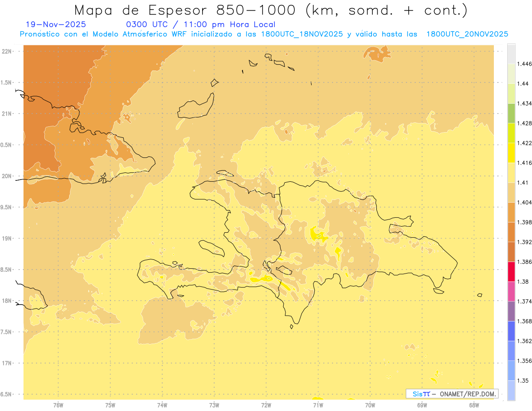Image resolution: width=532 pixels, height=411 pixels.
Task: Click the colorbar value 1.434
Action: tap(525, 103)
